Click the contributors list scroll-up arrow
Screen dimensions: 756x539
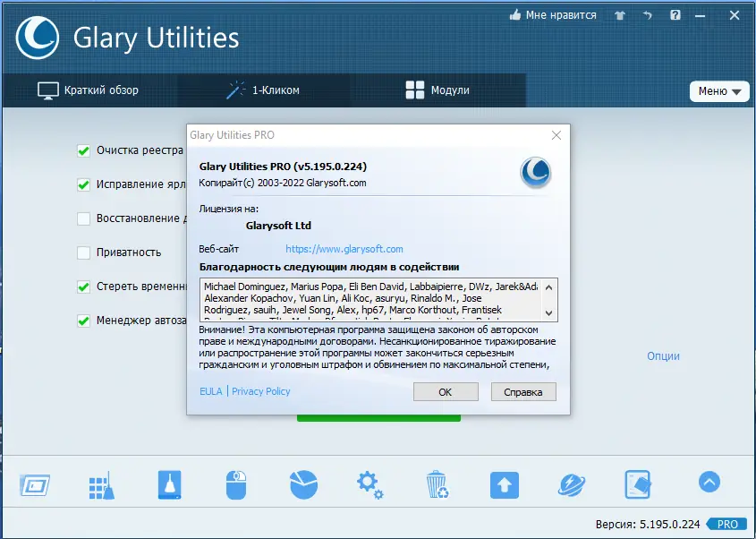pos(548,287)
